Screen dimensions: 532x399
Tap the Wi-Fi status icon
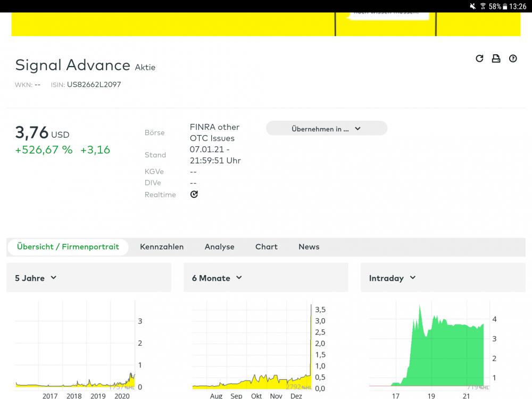point(483,6)
